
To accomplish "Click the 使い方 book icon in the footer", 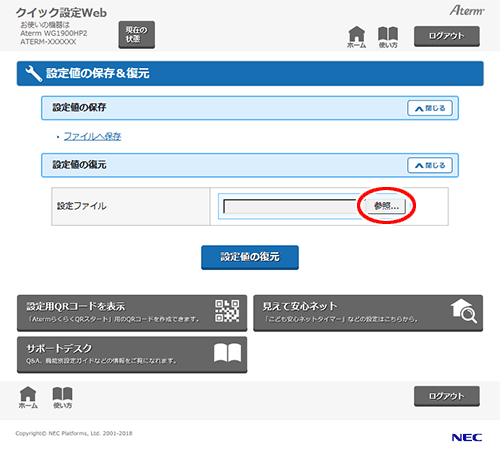I will click(x=63, y=397).
